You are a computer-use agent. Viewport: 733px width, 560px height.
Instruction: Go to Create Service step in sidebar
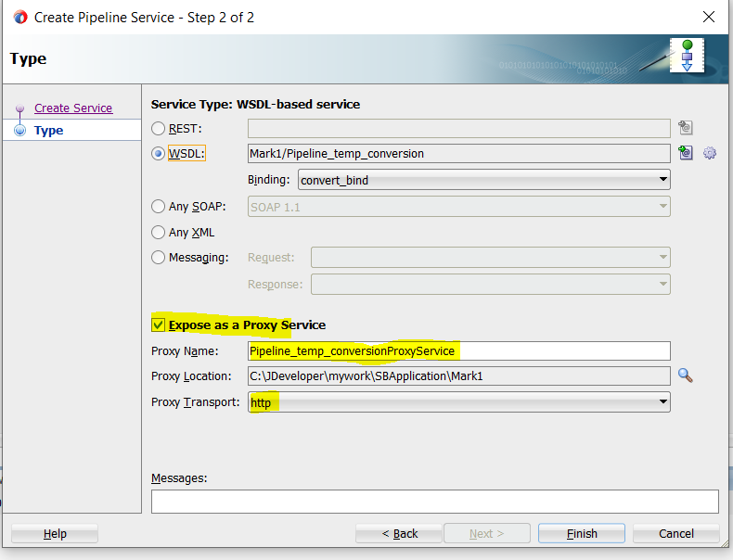[73, 108]
